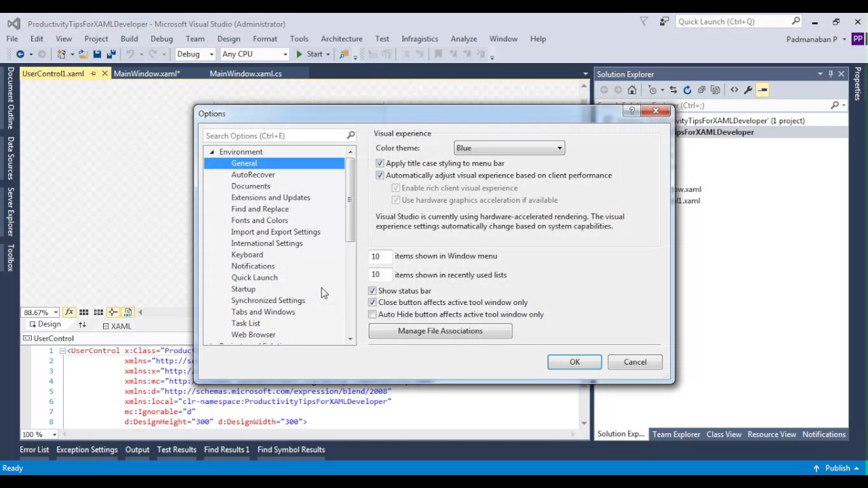Click the Save All toolbar icon
868x488 pixels.
[x=111, y=54]
